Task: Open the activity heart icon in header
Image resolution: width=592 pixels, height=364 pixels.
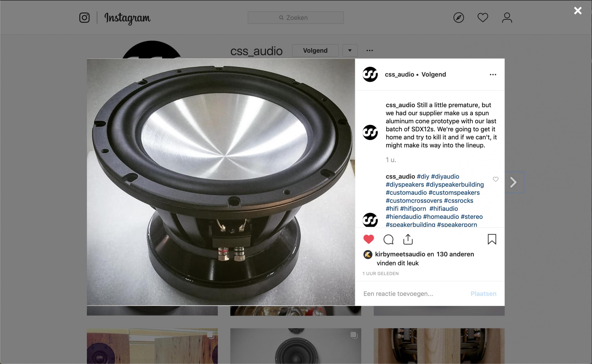Action: click(482, 18)
